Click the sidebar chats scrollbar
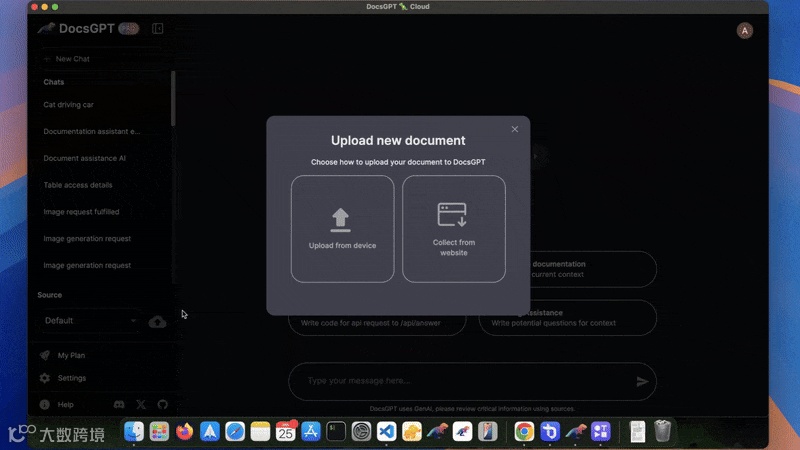 pos(173,98)
